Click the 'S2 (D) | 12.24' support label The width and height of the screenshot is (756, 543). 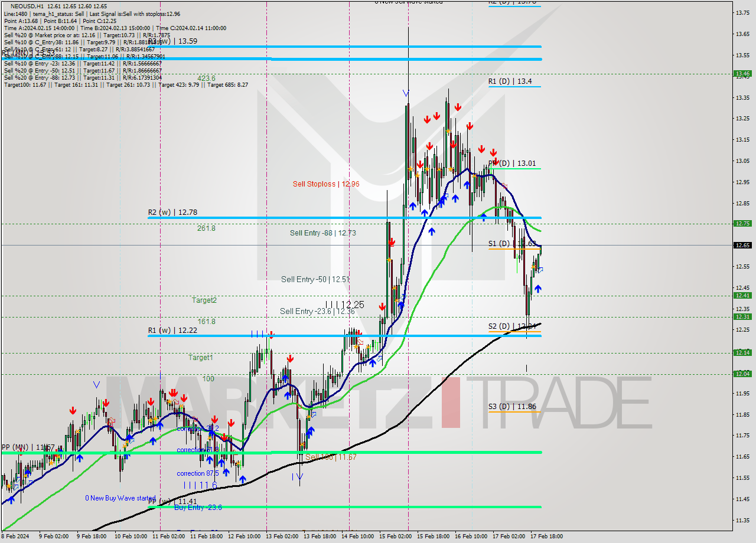513,326
